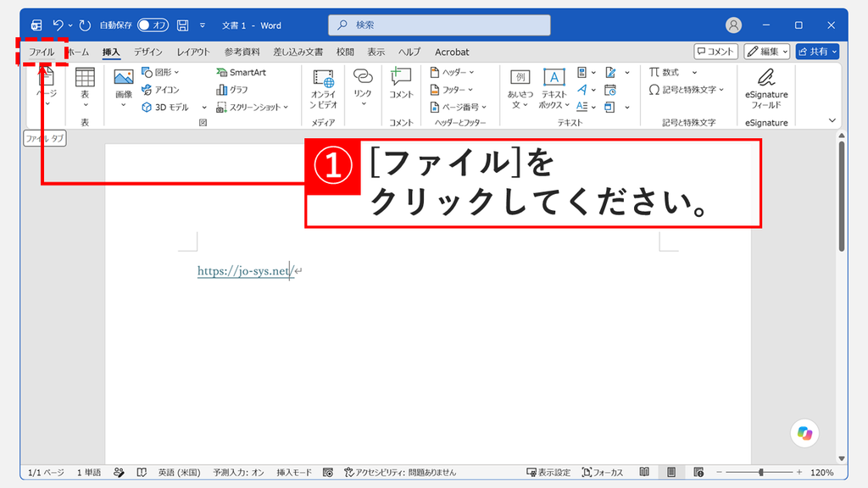
Task: Click the 共有 button
Action: click(x=817, y=52)
